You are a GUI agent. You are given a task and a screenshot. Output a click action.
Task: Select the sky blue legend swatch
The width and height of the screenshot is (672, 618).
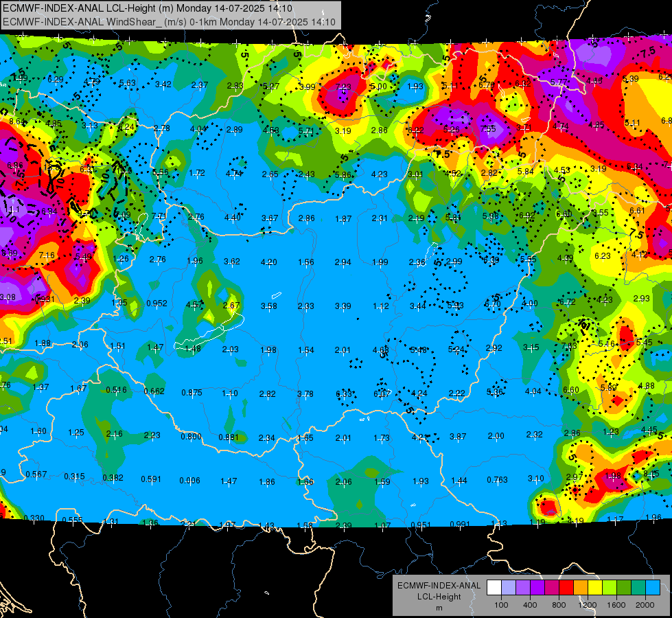click(x=653, y=588)
